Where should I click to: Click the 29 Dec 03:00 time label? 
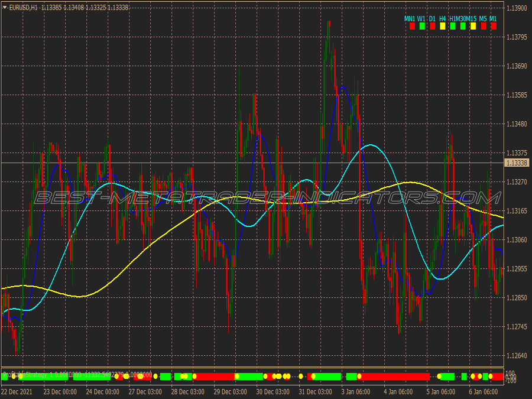coord(231,392)
